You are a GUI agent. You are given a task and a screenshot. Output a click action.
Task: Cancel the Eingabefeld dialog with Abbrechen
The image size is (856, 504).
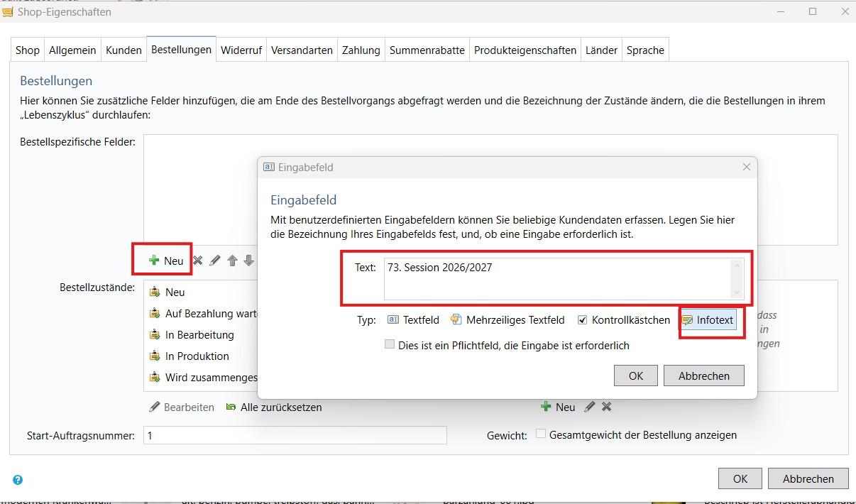704,376
